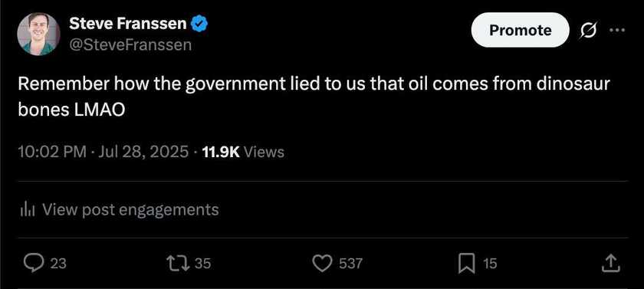The image size is (644, 289).
Task: Bookmark this post with the bookmark icon
Action: [467, 263]
